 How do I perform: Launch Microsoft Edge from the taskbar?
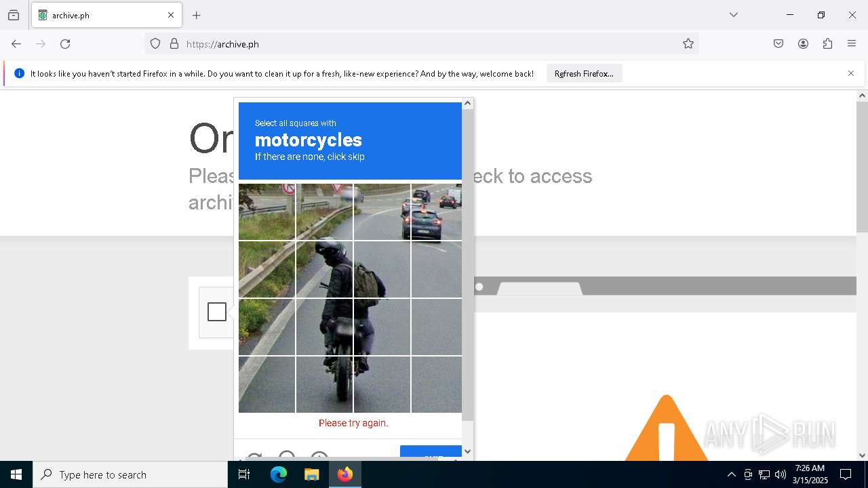click(279, 474)
